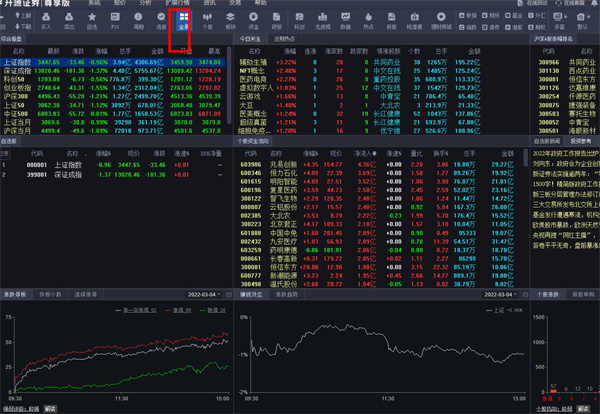
Task: Open the 扩展行情 menu
Action: pos(178,4)
